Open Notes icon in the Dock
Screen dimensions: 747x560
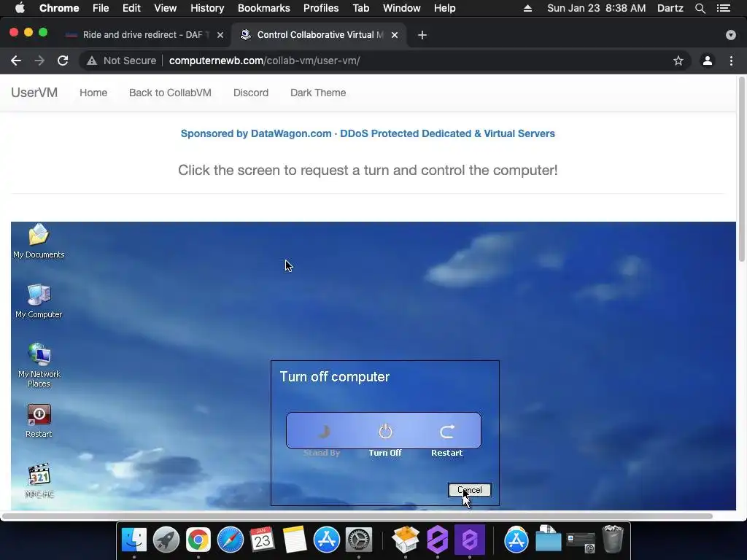click(295, 540)
